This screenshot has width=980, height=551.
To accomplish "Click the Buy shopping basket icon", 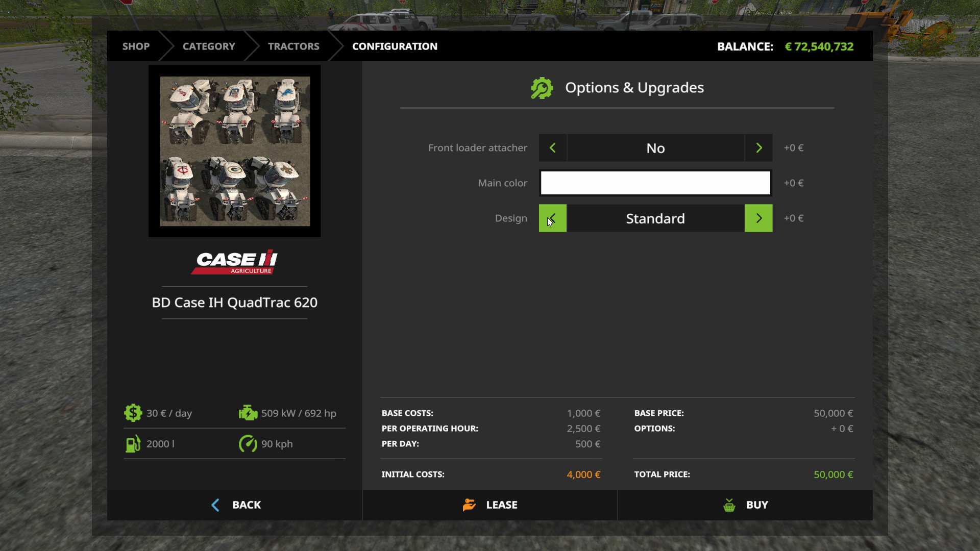I will [729, 505].
